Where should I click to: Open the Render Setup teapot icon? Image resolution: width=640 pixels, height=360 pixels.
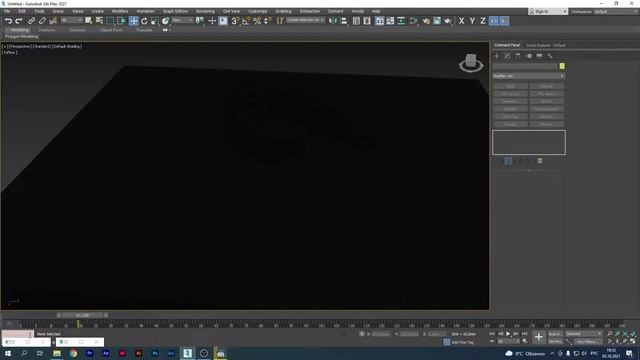tap(426, 21)
